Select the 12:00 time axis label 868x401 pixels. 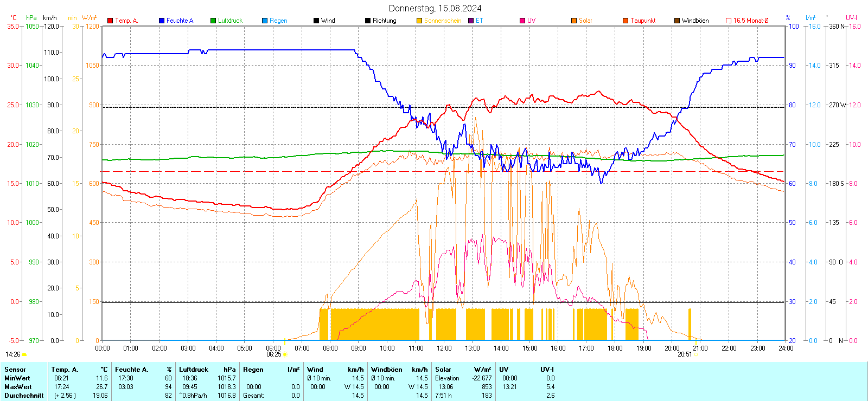click(x=444, y=348)
